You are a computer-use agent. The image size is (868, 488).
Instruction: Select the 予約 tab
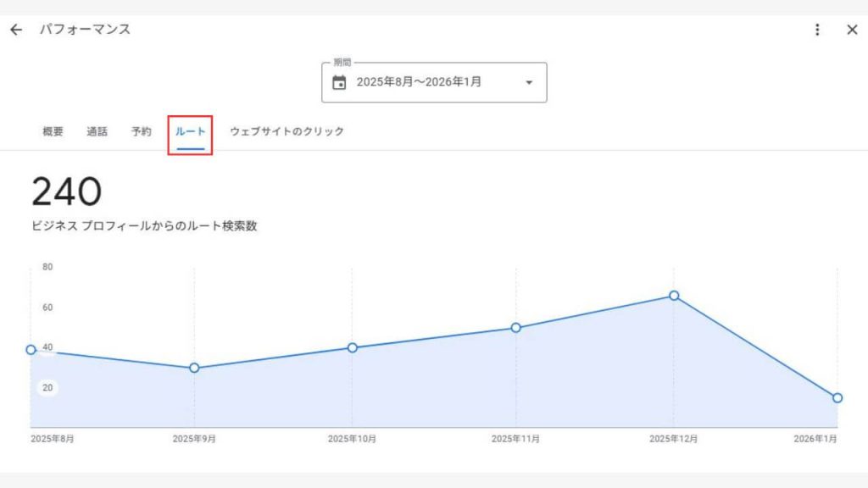coord(142,131)
